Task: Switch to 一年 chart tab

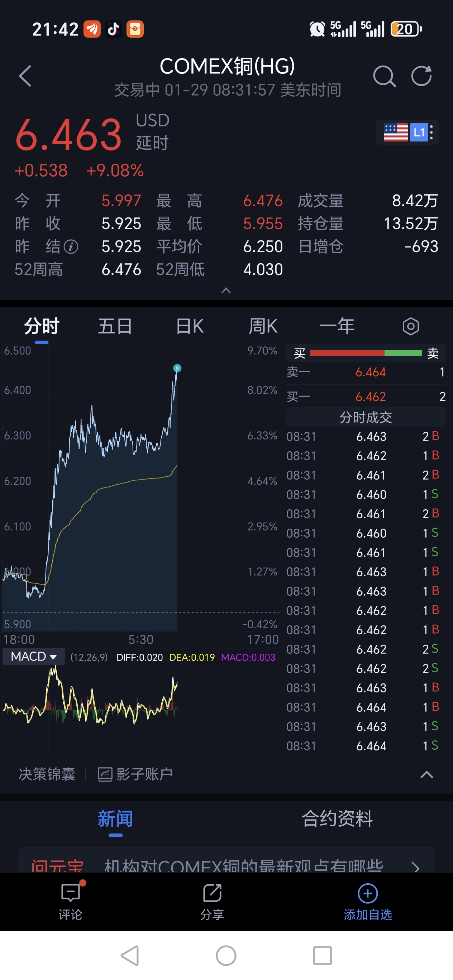Action: [x=337, y=326]
